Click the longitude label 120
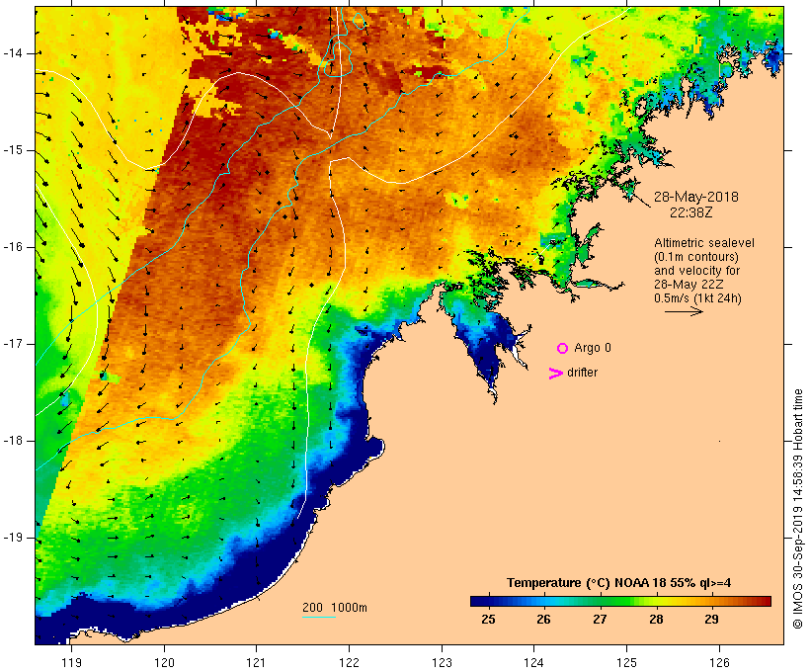The image size is (810, 672). pyautogui.click(x=164, y=662)
